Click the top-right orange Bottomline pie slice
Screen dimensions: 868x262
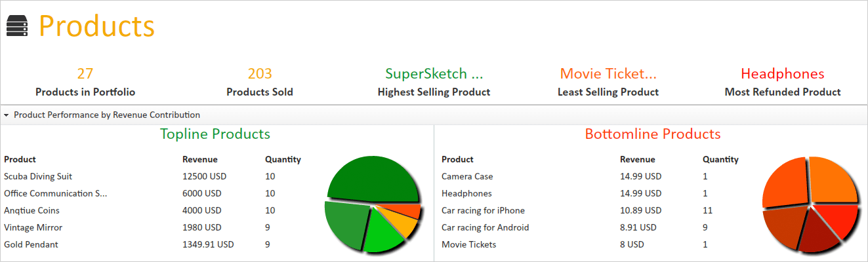(832, 180)
